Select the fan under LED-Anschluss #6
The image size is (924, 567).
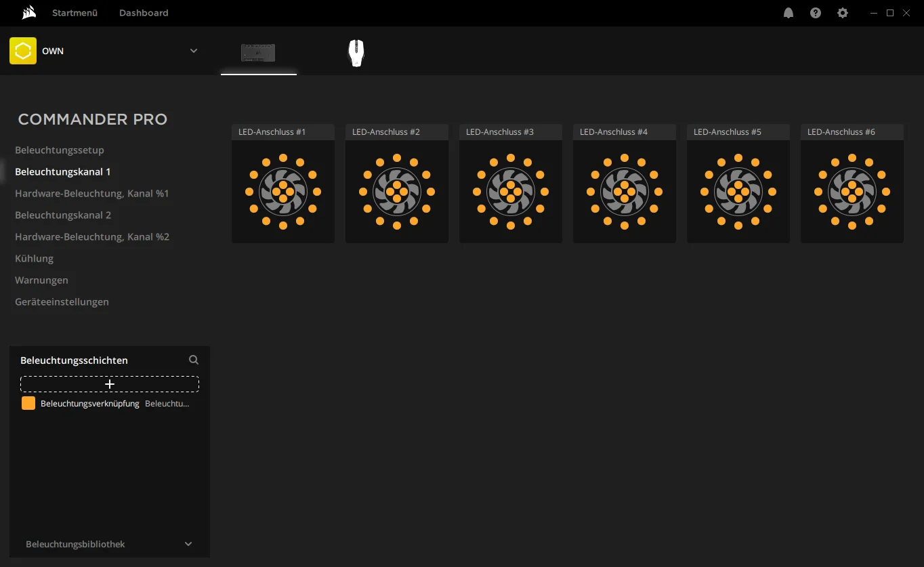[852, 192]
